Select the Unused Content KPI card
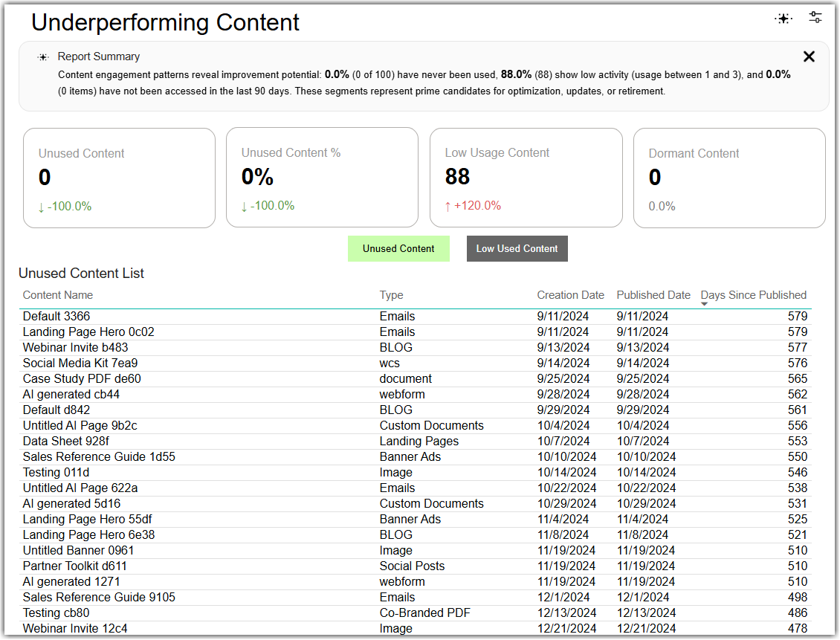The width and height of the screenshot is (840, 640). point(120,178)
